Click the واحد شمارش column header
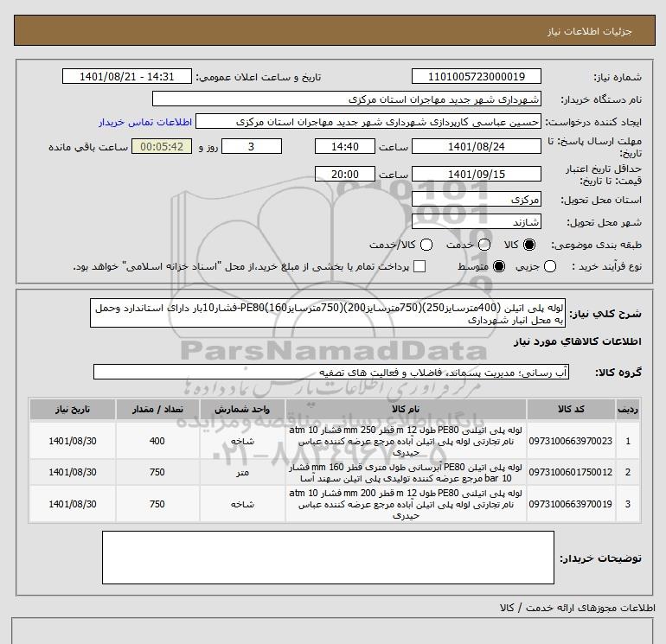Screen dimensions: 666x644 click(x=242, y=409)
